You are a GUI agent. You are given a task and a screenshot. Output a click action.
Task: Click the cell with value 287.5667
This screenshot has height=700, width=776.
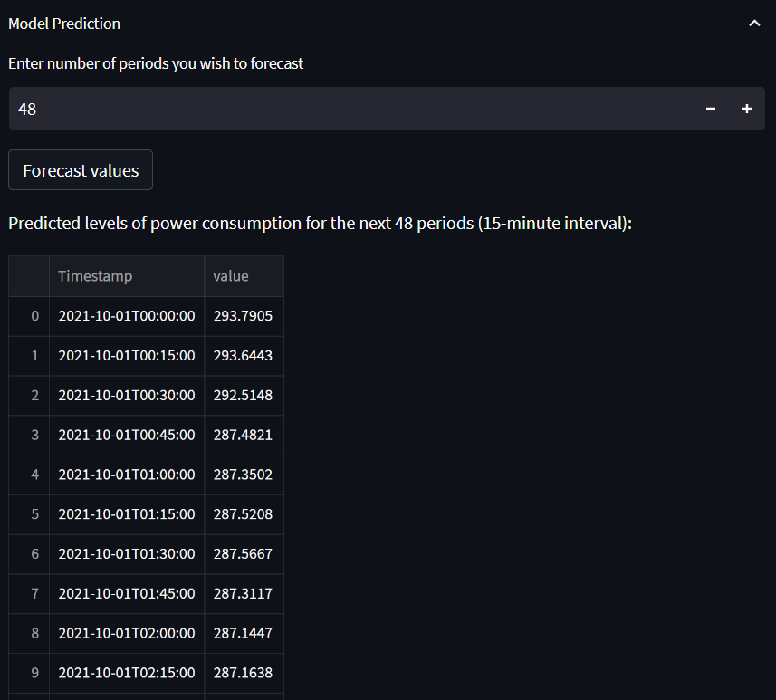tap(244, 554)
